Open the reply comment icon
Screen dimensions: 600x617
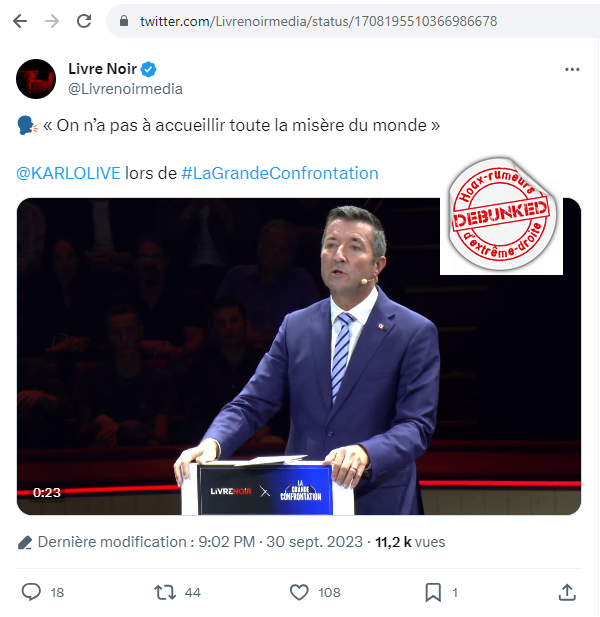point(31,592)
